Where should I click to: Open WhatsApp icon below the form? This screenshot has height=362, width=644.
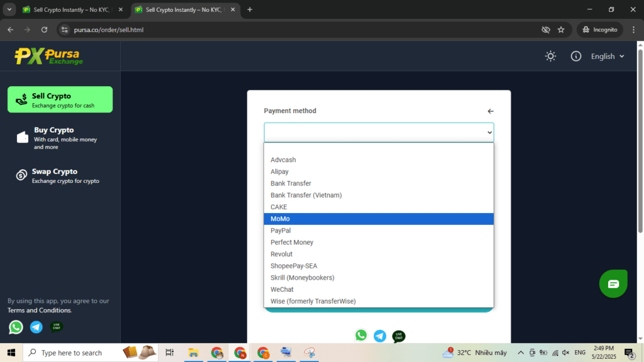[361, 336]
